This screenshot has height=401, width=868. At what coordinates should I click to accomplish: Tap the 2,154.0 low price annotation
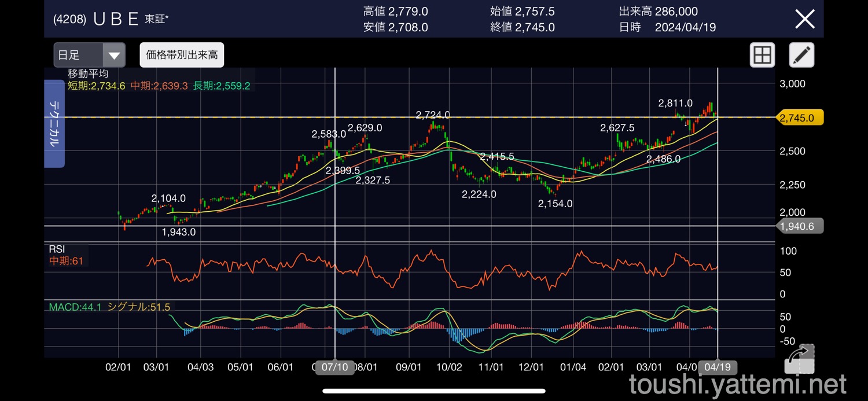coord(555,204)
